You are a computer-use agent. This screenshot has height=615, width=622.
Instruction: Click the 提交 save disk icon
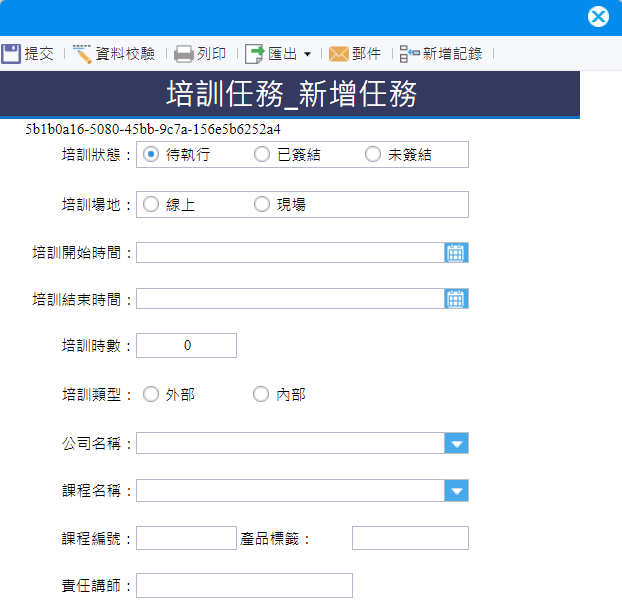(11, 54)
